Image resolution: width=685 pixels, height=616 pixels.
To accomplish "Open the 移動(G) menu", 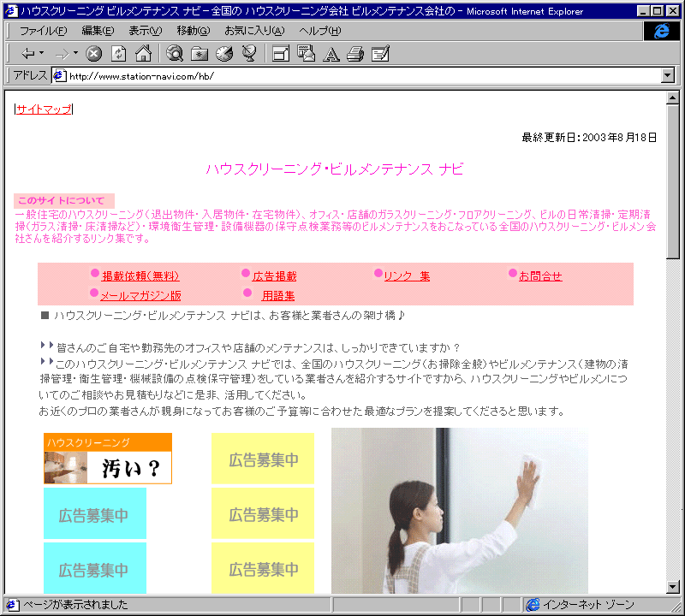I will [194, 31].
